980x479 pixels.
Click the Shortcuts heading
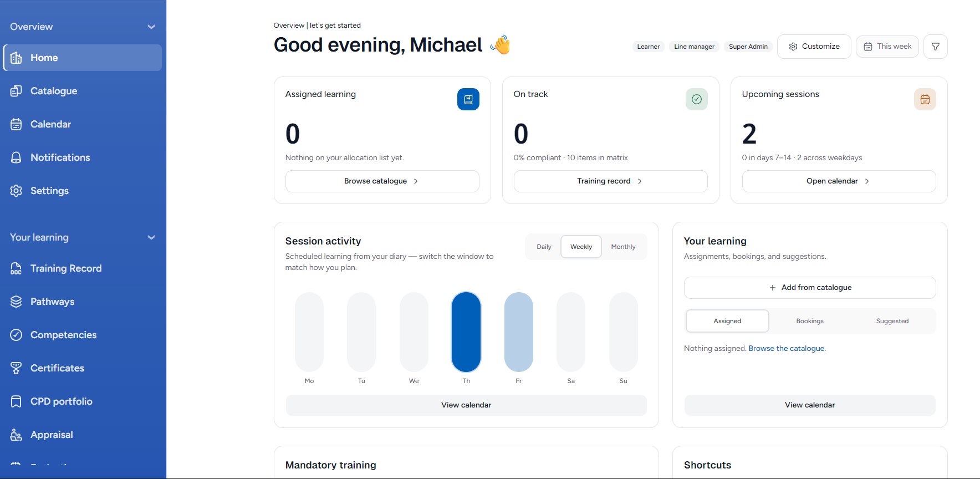tap(707, 465)
